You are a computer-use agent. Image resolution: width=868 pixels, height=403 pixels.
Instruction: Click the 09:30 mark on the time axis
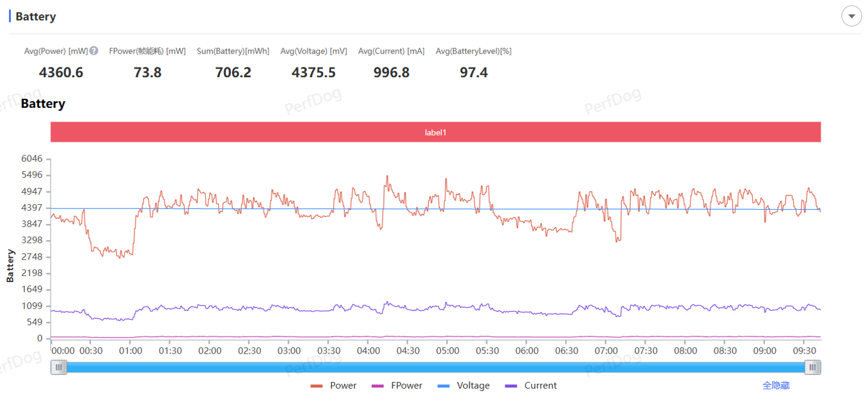coord(804,351)
